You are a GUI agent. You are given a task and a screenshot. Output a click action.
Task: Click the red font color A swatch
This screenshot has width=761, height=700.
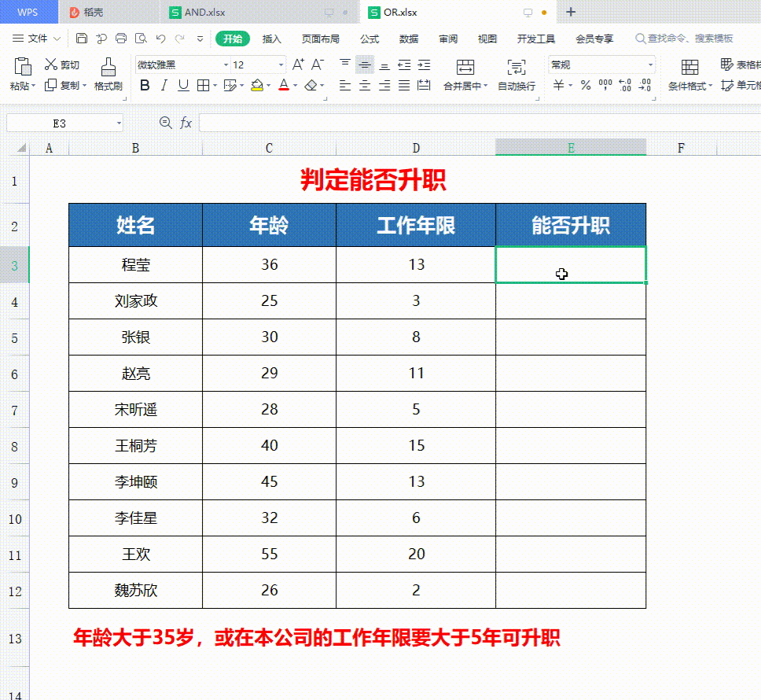click(284, 86)
